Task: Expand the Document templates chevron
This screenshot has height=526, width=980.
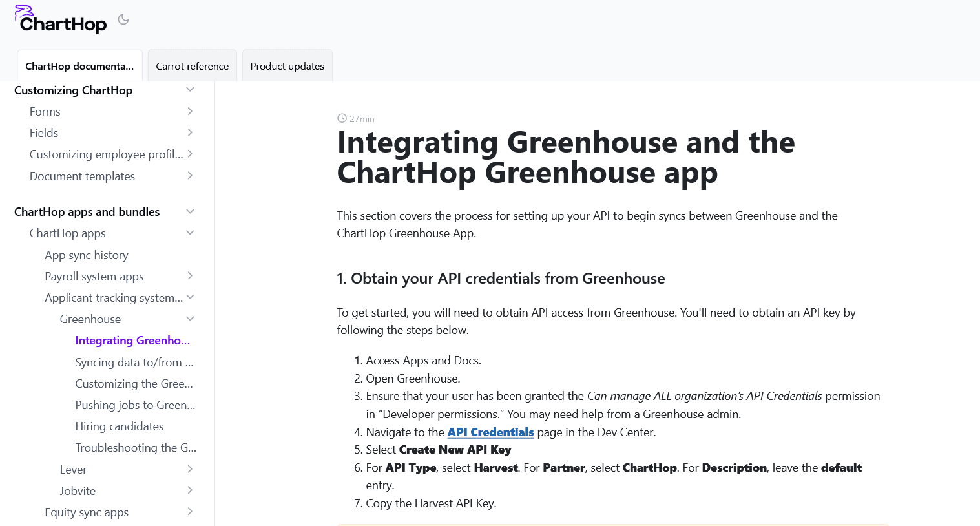Action: (x=190, y=176)
